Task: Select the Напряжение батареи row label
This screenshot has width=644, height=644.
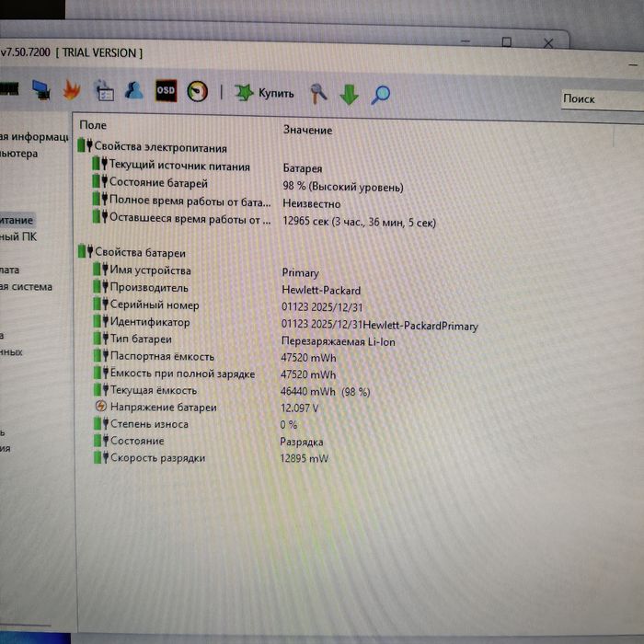Action: point(164,407)
